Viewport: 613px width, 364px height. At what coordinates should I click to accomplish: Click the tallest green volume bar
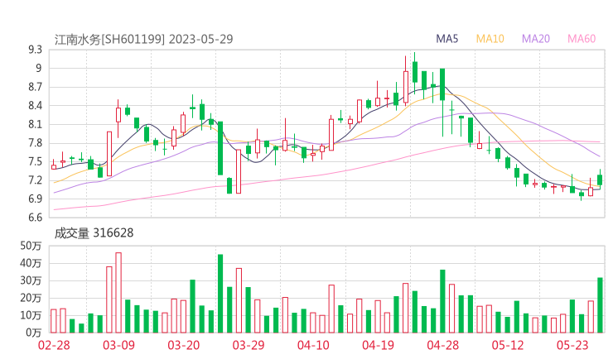click(220, 294)
